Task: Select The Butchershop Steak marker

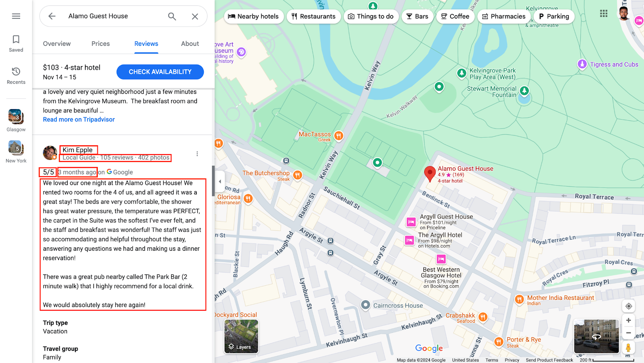Action: 297,175
